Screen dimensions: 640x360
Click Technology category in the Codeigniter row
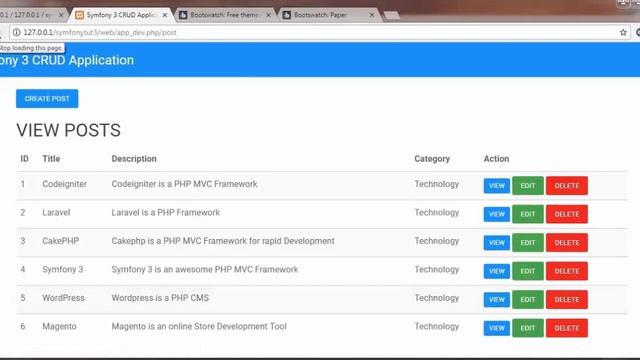tap(437, 184)
